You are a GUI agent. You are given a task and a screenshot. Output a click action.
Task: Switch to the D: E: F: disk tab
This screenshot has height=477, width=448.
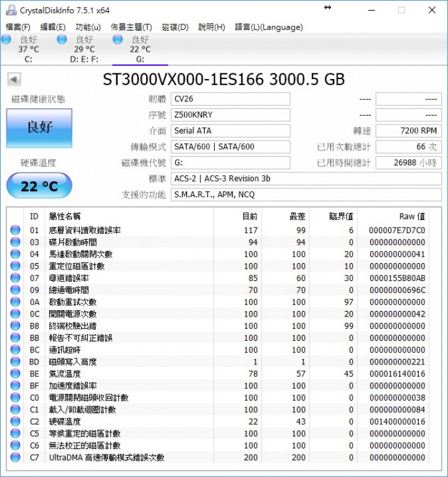[x=84, y=49]
